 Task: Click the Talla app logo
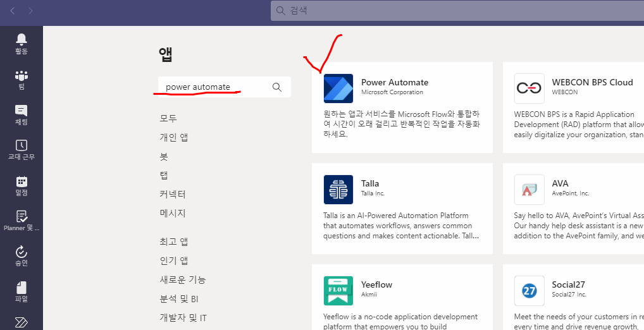(x=338, y=189)
